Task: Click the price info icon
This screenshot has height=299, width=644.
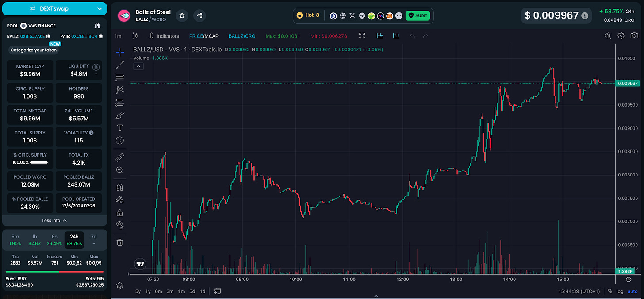Action: click(x=585, y=15)
